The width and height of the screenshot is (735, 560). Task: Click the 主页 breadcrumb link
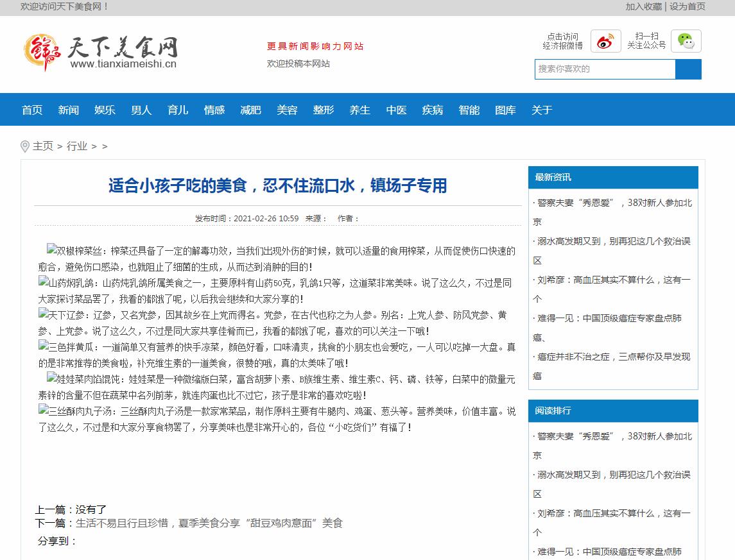click(42, 146)
